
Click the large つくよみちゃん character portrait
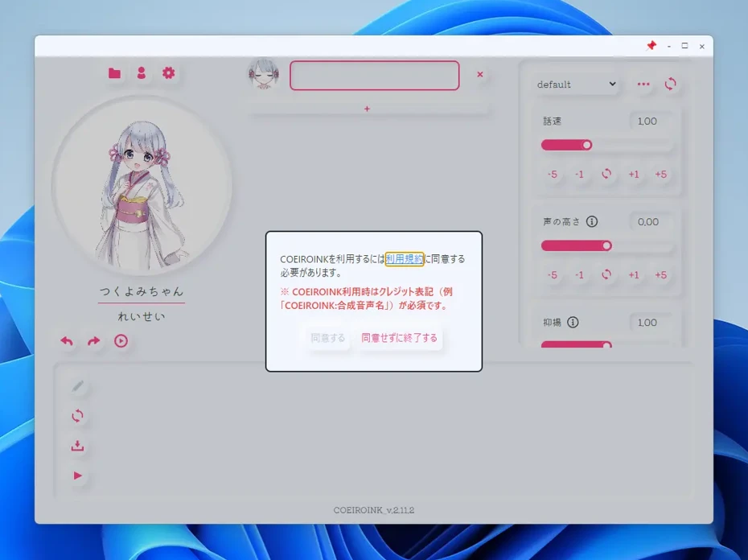pyautogui.click(x=142, y=186)
